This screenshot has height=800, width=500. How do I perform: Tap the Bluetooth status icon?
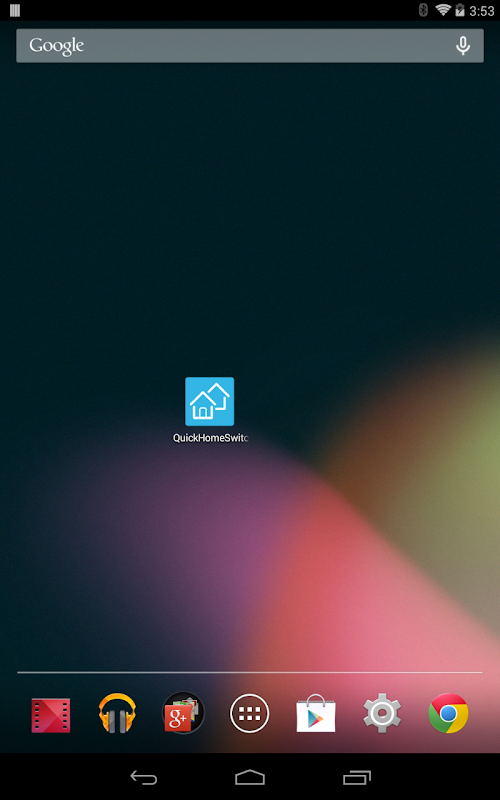[423, 10]
